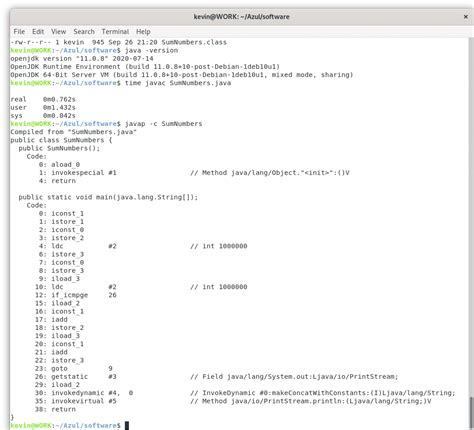The width and height of the screenshot is (474, 430).
Task: Click the sys 0m0.042s timing line
Action: pos(43,116)
